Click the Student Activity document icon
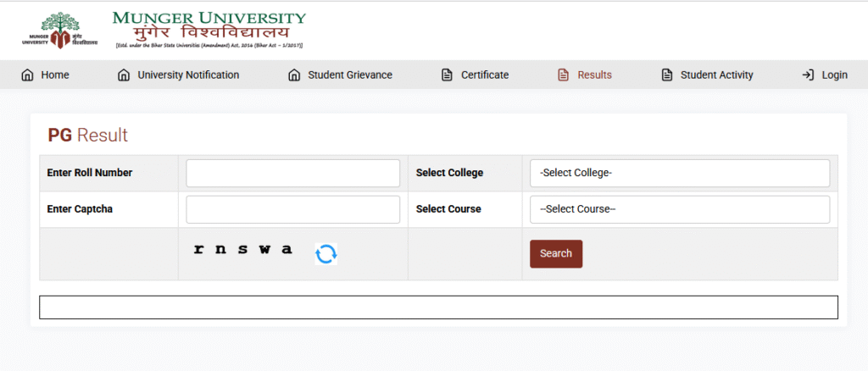The image size is (868, 371). click(667, 75)
